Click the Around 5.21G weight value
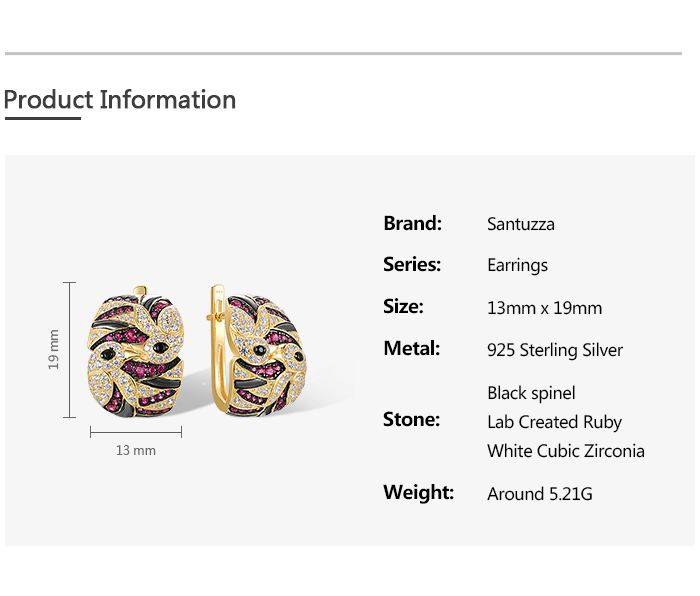700x596 pixels. [x=539, y=494]
